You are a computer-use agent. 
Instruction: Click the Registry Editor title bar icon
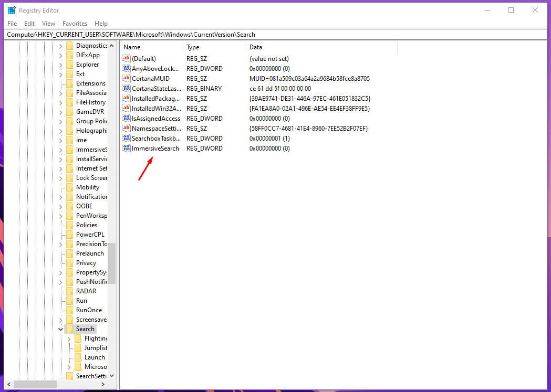[12, 10]
